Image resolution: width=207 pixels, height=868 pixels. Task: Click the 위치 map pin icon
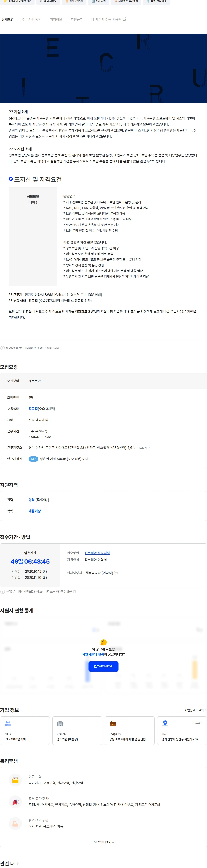click(165, 723)
